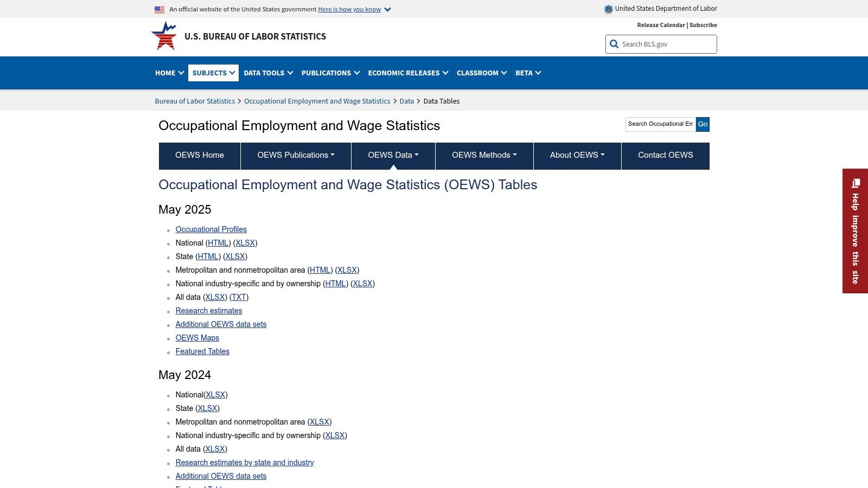868x488 pixels.
Task: Click 'Data Tables' breadcrumb text
Action: point(441,101)
